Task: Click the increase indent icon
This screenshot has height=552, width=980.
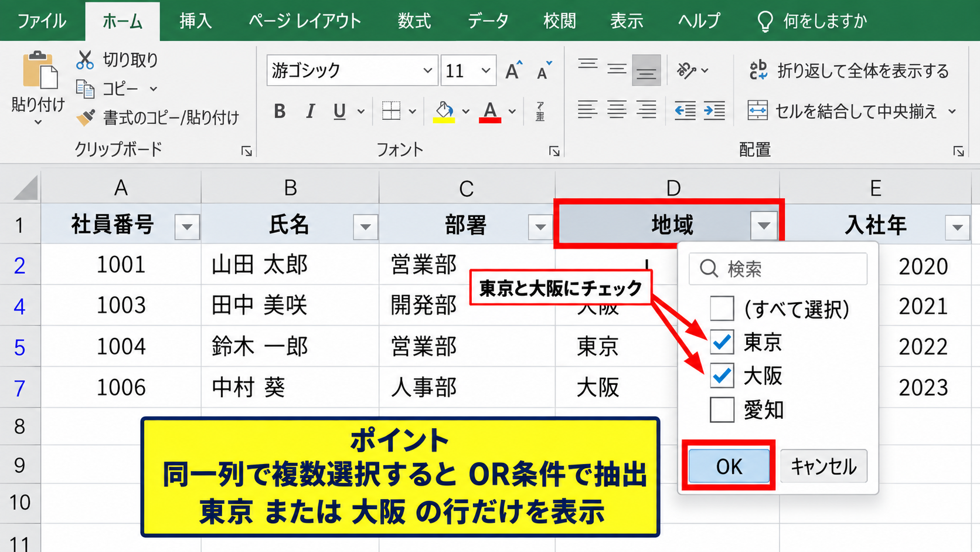Action: pyautogui.click(x=714, y=110)
